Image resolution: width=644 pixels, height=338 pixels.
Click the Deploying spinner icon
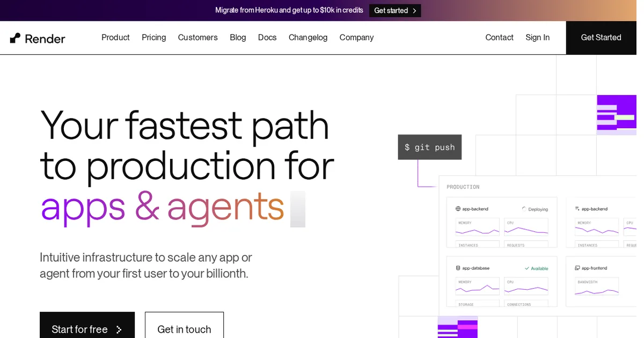(x=524, y=209)
